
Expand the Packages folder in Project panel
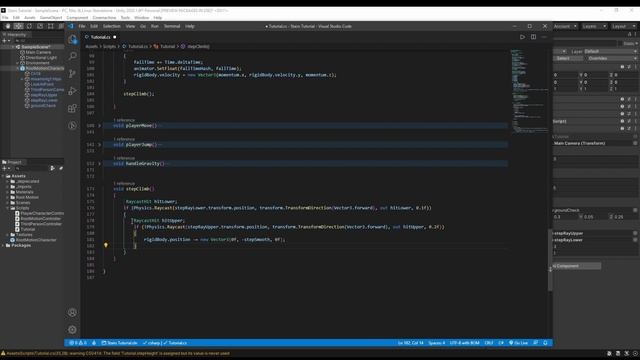click(x=3, y=245)
